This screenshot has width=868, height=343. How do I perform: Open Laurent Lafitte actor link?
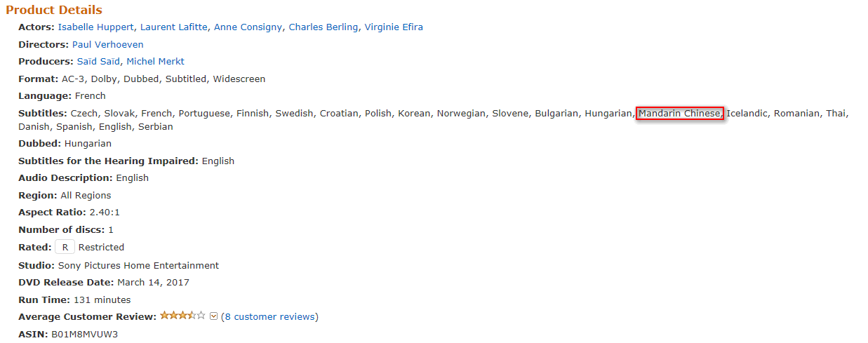click(174, 27)
